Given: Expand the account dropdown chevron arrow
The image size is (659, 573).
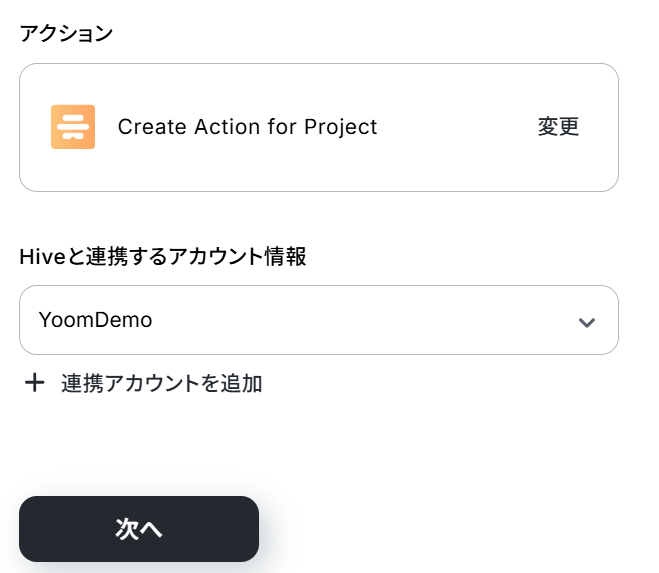Looking at the screenshot, I should click(587, 321).
